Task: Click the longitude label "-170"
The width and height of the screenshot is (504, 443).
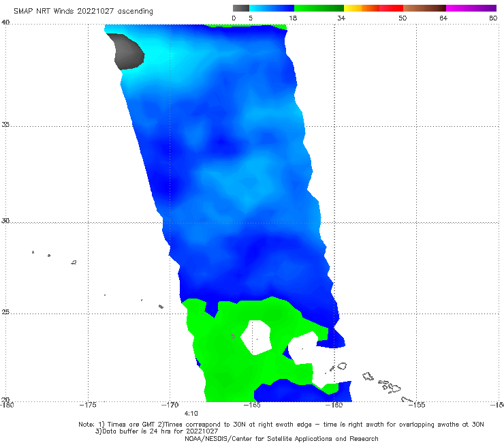Action: pos(170,405)
